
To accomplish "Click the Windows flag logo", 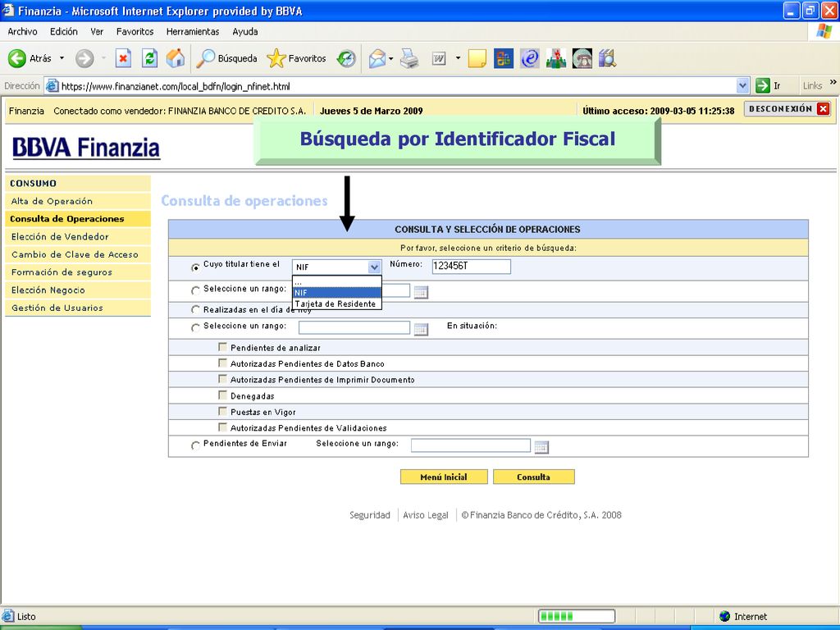I will 824,31.
